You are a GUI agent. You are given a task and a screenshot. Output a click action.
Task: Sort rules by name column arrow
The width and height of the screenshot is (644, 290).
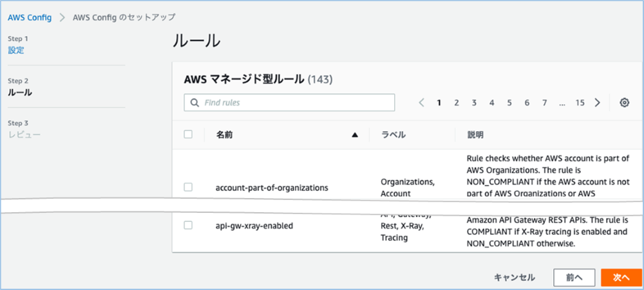(x=354, y=135)
